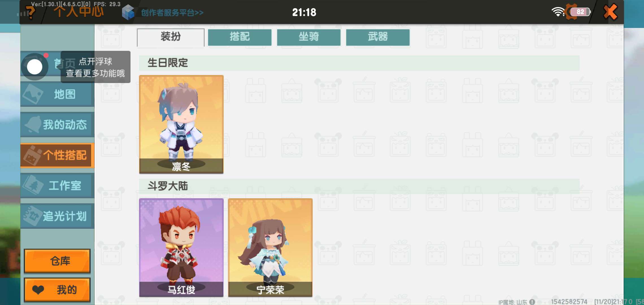Select the 马红俊 character skin card
The height and width of the screenshot is (305, 644).
click(181, 248)
